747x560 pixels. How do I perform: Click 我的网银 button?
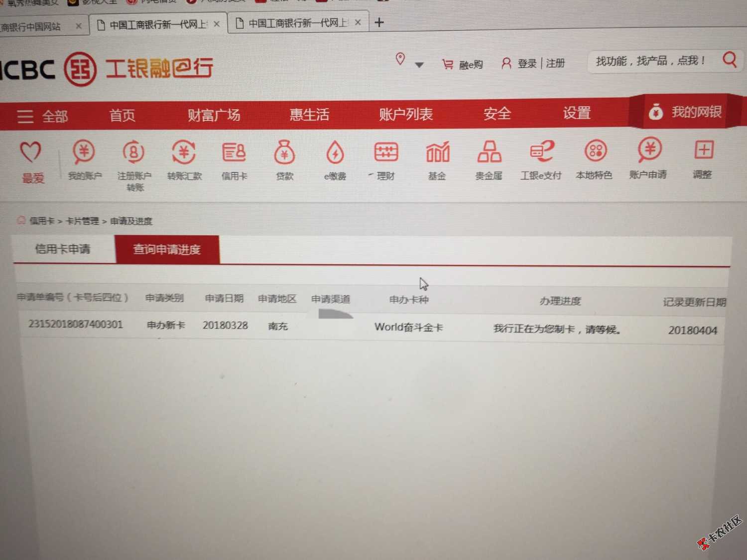tap(685, 112)
